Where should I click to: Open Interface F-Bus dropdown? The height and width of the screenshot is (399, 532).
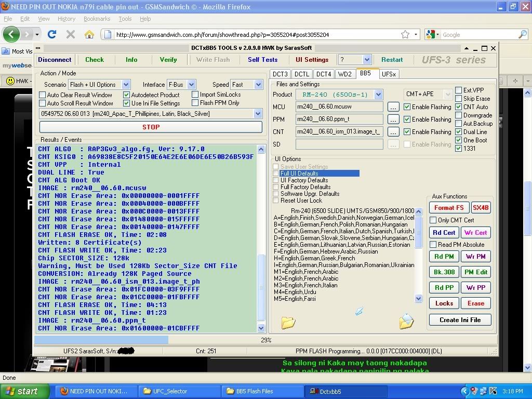[x=191, y=85]
